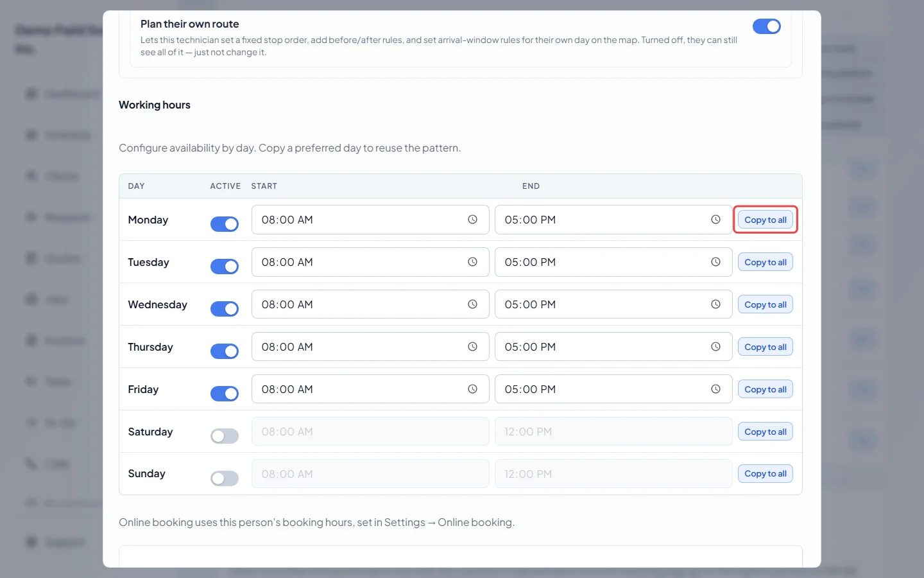Image resolution: width=924 pixels, height=578 pixels.
Task: Copy Friday hours to all days
Action: coord(766,389)
